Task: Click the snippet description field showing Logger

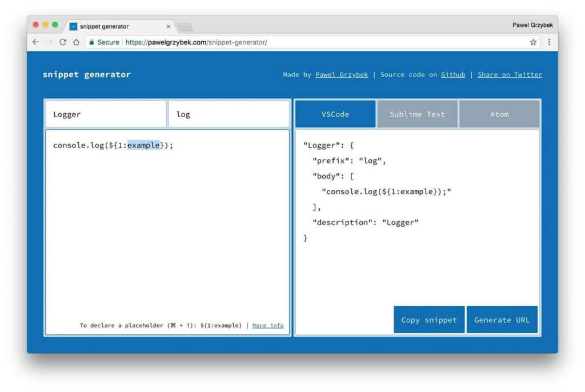Action: (x=105, y=114)
